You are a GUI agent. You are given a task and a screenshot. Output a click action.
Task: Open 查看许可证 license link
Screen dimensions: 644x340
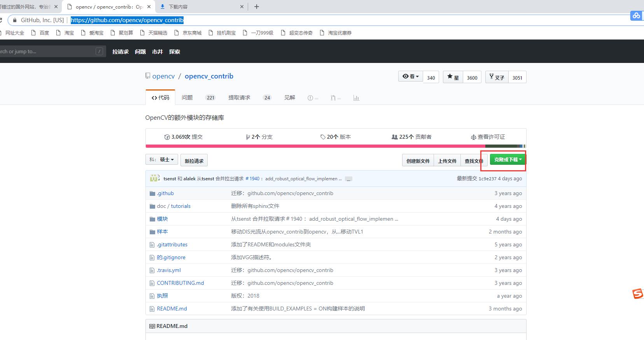tap(488, 137)
